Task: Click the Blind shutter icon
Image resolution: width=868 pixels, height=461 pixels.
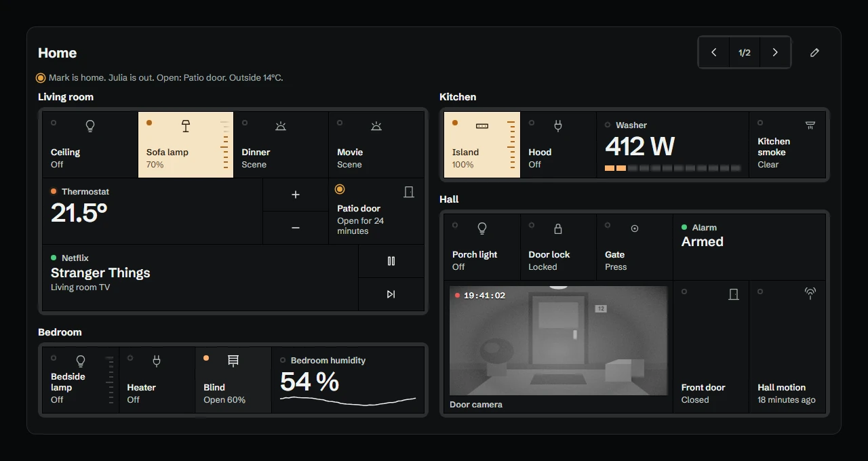Action: (233, 361)
